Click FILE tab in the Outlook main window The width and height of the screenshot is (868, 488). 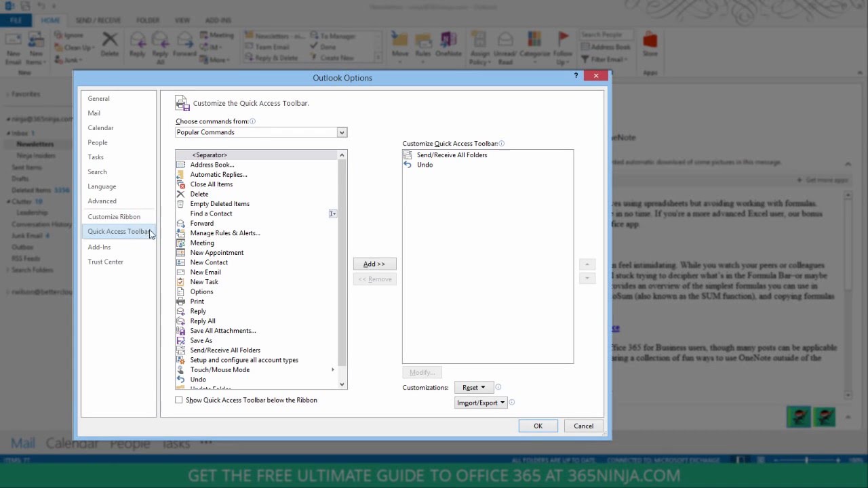coord(16,20)
